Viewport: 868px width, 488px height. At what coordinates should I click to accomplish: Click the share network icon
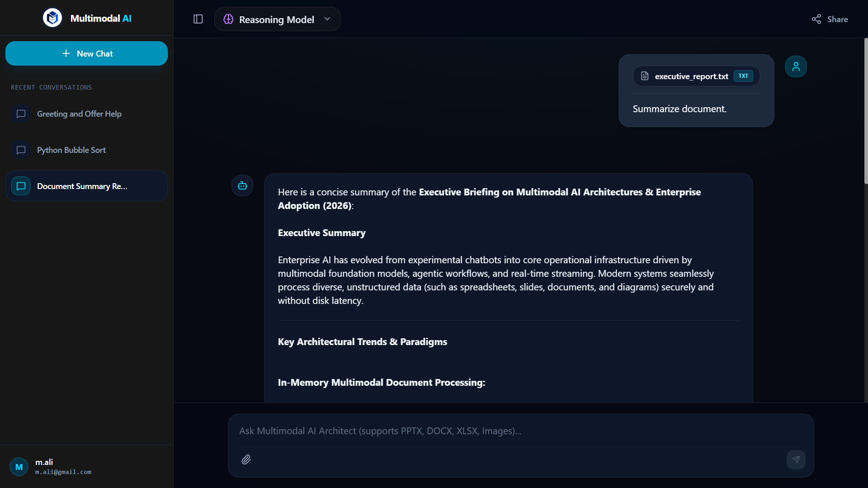pos(816,19)
